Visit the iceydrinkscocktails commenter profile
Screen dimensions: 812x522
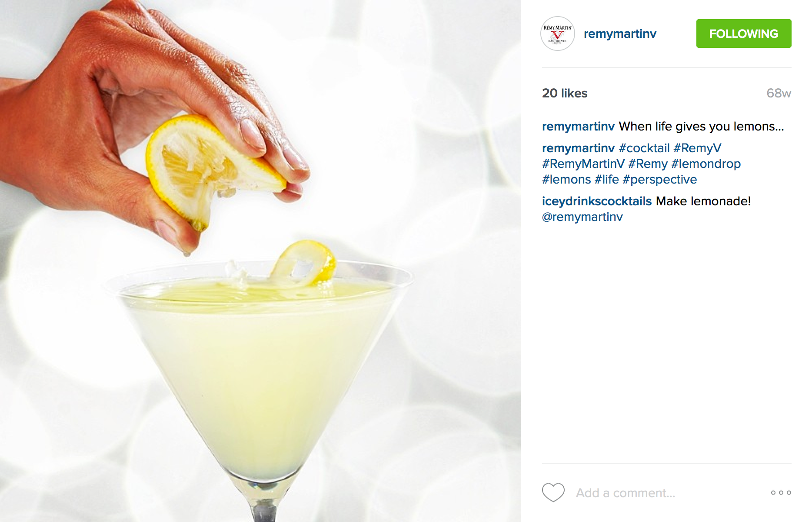(597, 201)
